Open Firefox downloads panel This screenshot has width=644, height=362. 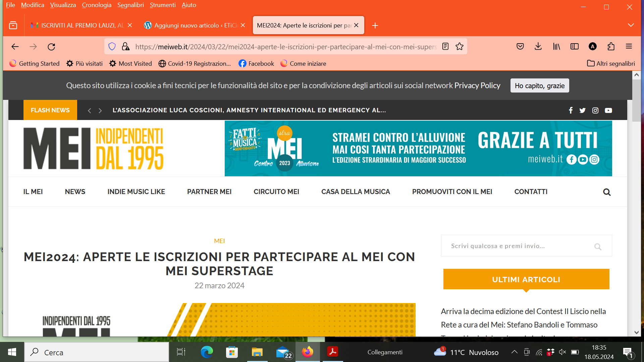538,47
